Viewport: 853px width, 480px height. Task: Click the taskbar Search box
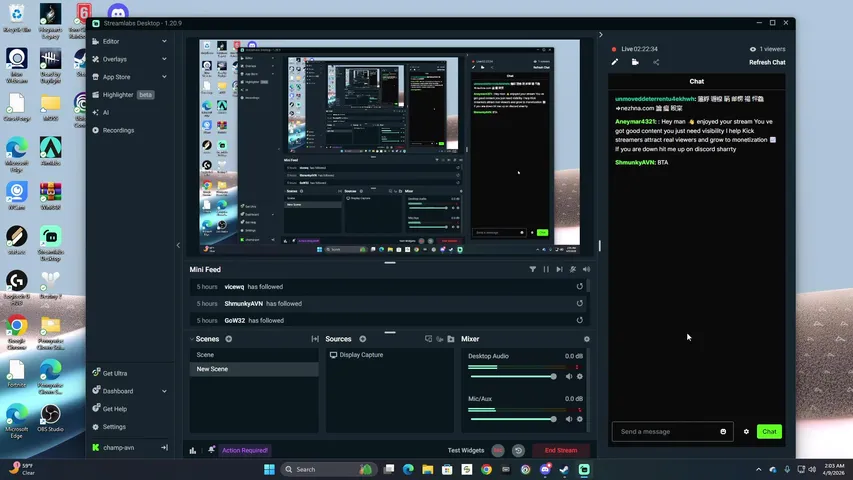tap(329, 469)
